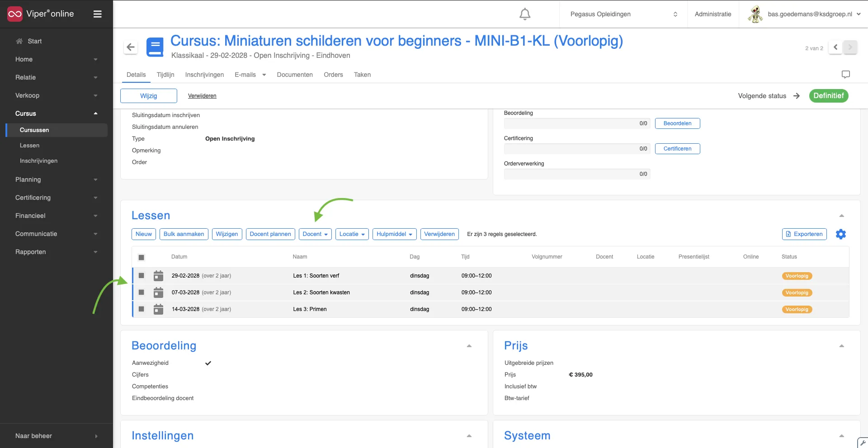This screenshot has width=868, height=448.
Task: Open Lessen in the sidebar
Action: (29, 146)
